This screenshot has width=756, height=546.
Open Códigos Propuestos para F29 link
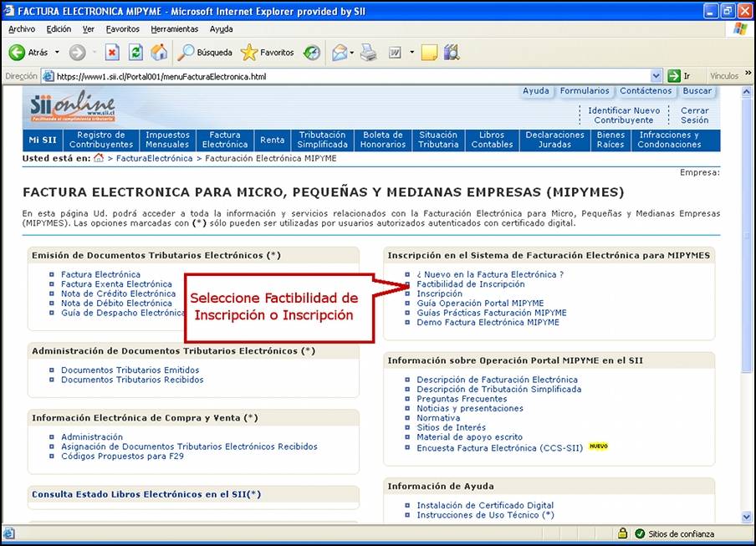pyautogui.click(x=122, y=457)
